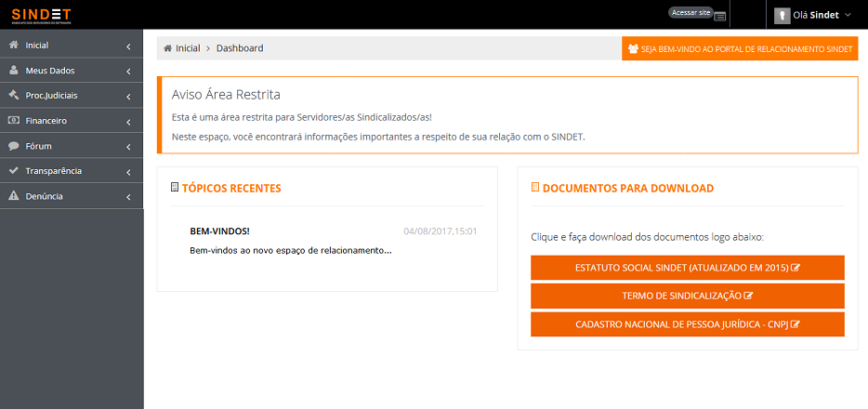Click the money icon beside Financeiro

14,120
